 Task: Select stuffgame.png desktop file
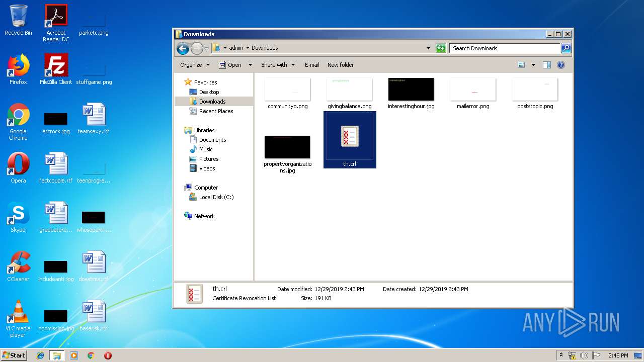pos(94,74)
